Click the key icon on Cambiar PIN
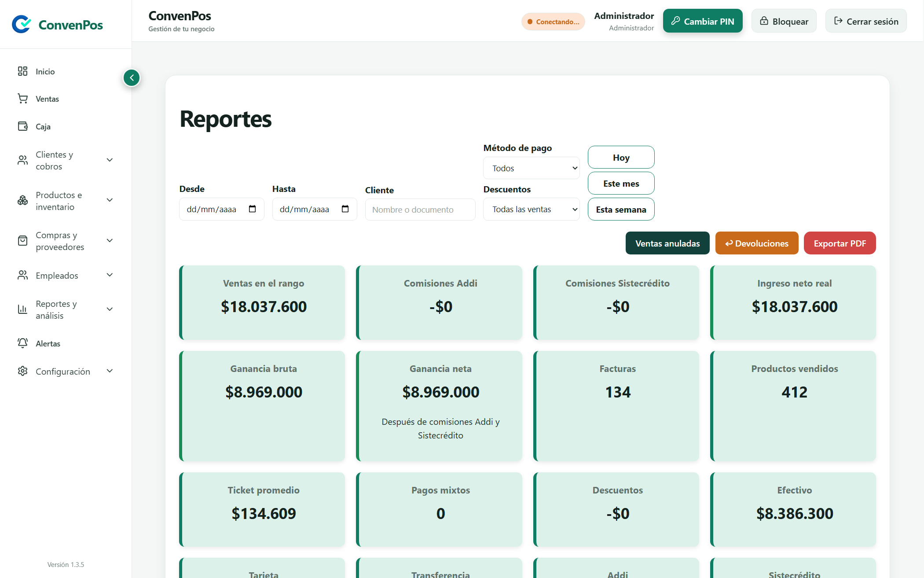This screenshot has height=578, width=924. tap(675, 21)
